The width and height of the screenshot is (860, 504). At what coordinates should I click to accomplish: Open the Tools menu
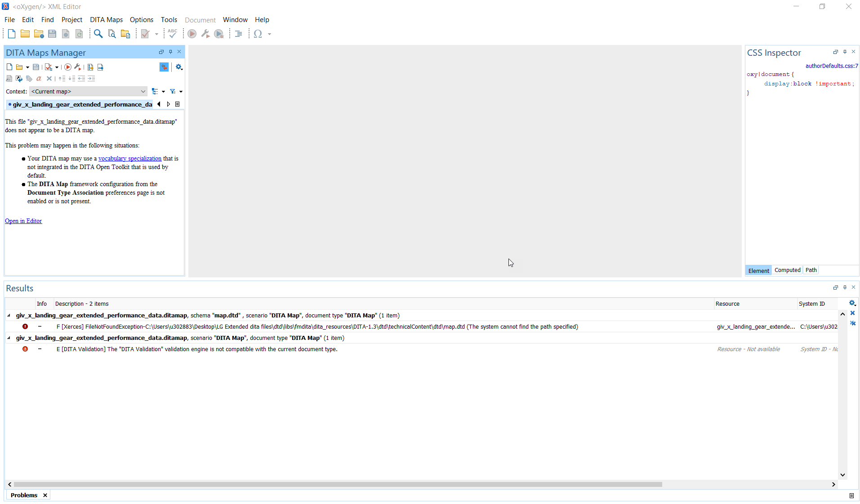click(169, 20)
